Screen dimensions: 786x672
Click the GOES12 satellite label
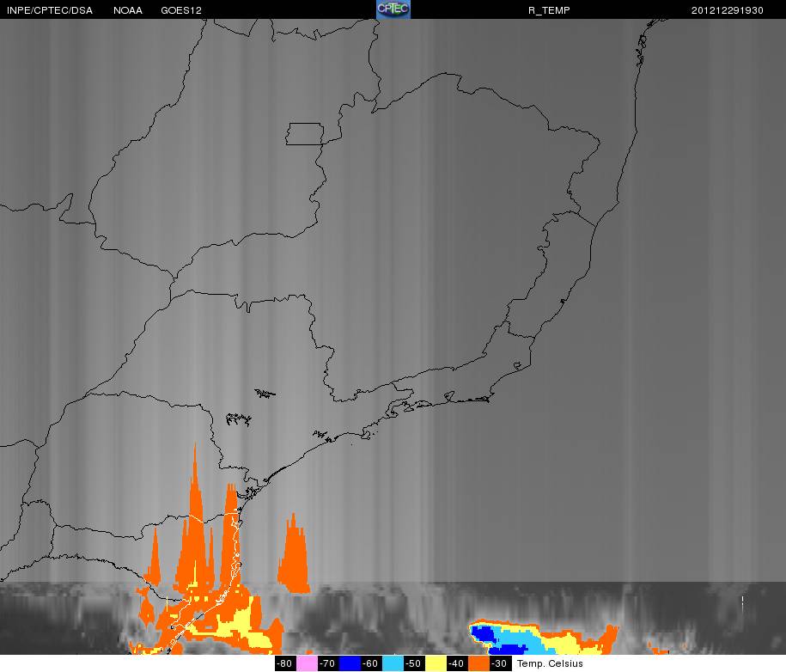[x=181, y=10]
